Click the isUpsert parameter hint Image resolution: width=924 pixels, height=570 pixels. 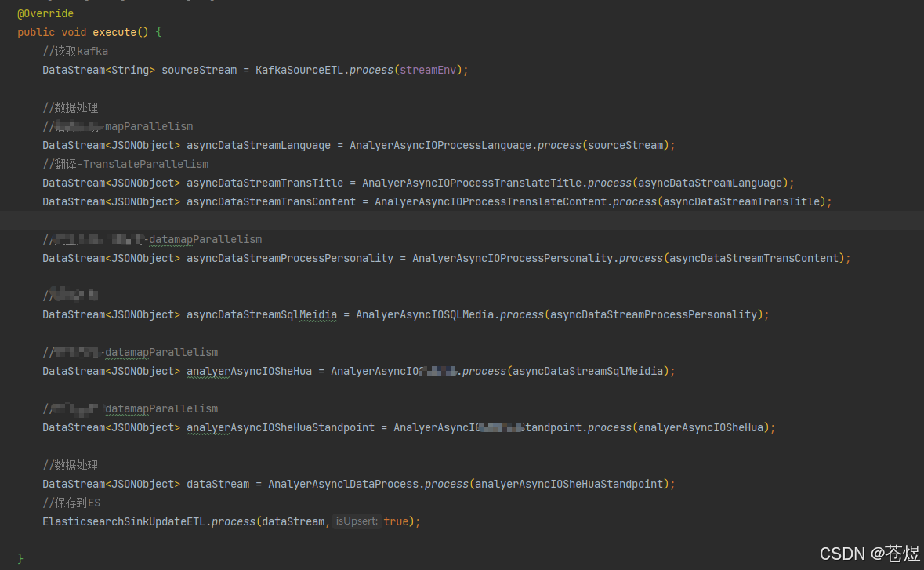tap(357, 521)
